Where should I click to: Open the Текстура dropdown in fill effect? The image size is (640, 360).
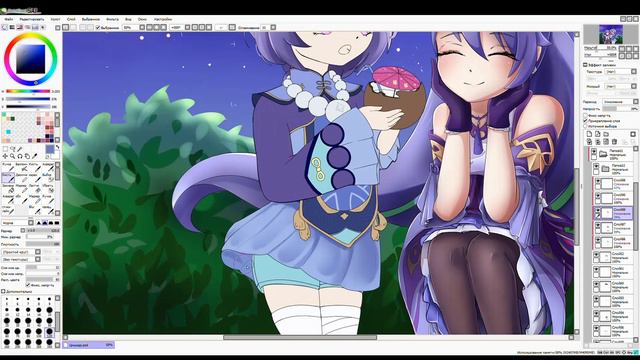pos(620,72)
